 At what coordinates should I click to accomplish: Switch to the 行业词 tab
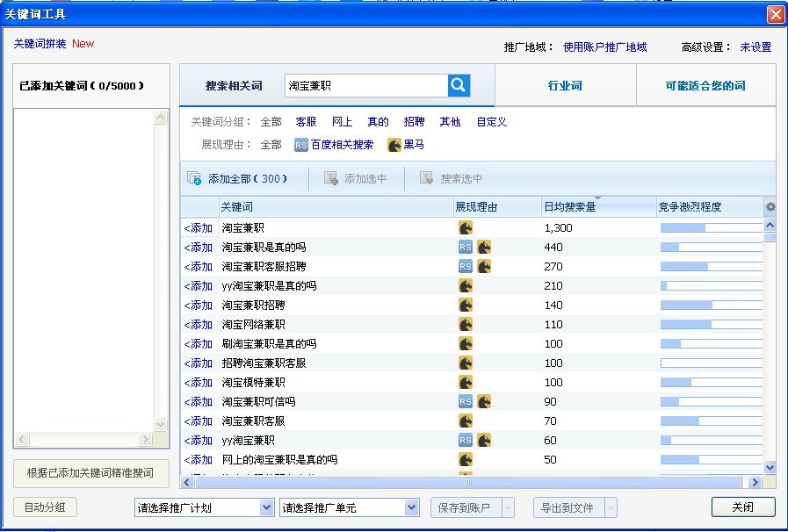(x=565, y=86)
